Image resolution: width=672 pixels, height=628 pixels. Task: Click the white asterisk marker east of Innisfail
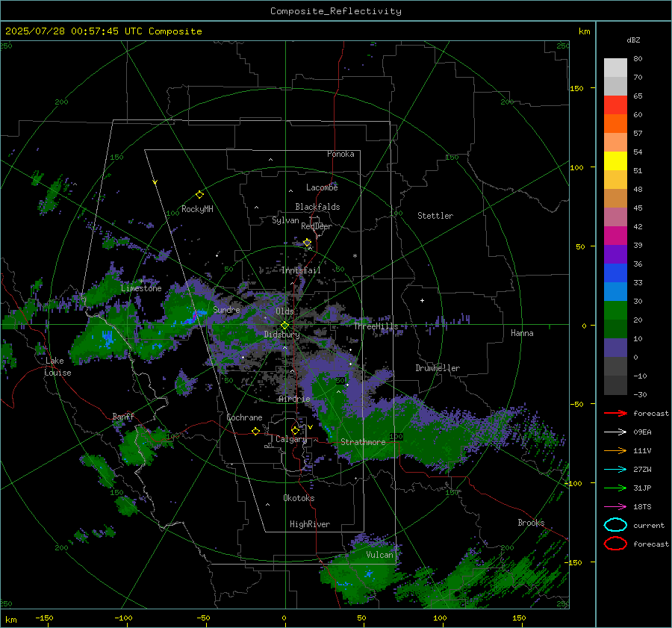[355, 256]
